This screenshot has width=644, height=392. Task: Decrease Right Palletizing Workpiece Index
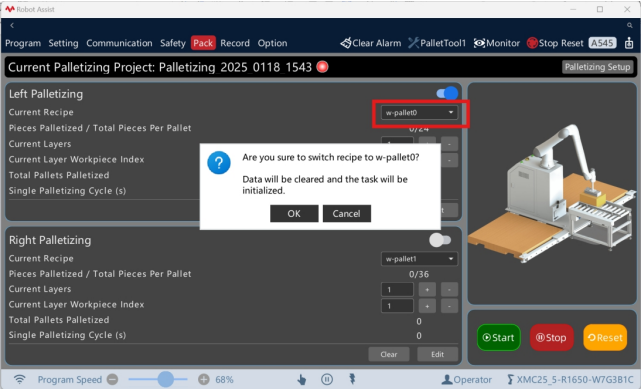click(449, 306)
